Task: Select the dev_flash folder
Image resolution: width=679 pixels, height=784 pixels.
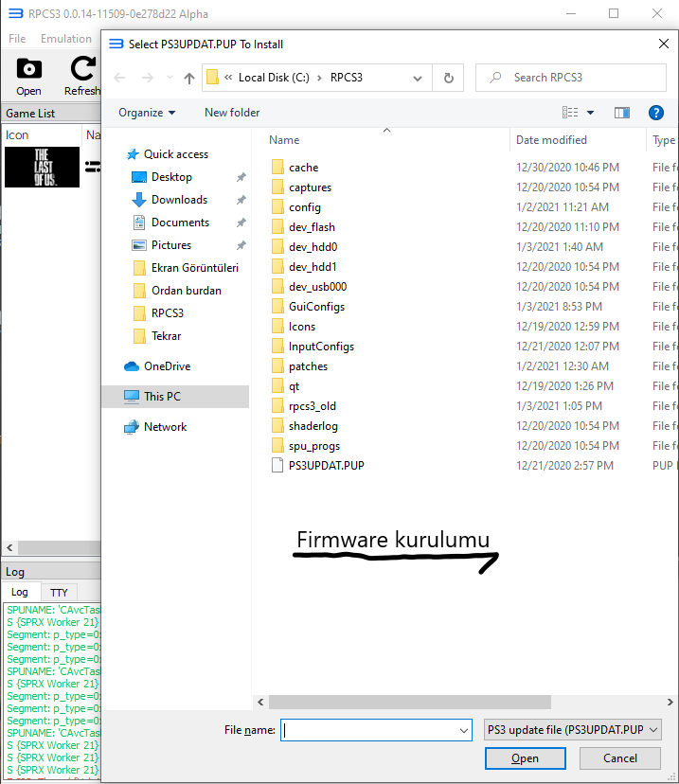Action: pyautogui.click(x=312, y=227)
